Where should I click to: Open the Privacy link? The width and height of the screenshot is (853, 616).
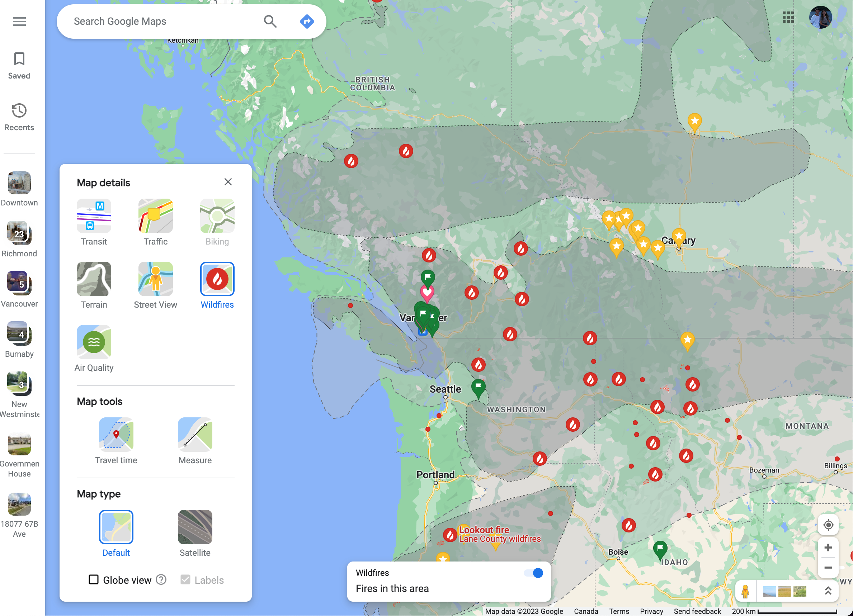point(651,611)
